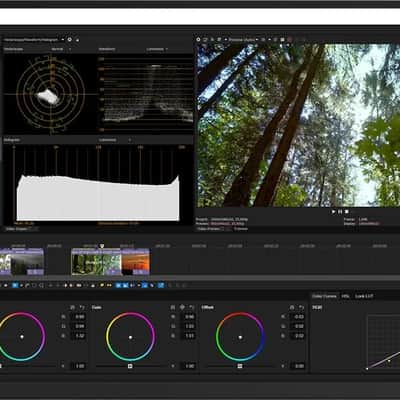Open the video scopes settings gear
Image resolution: width=400 pixels, height=400 pixels.
click(69, 39)
